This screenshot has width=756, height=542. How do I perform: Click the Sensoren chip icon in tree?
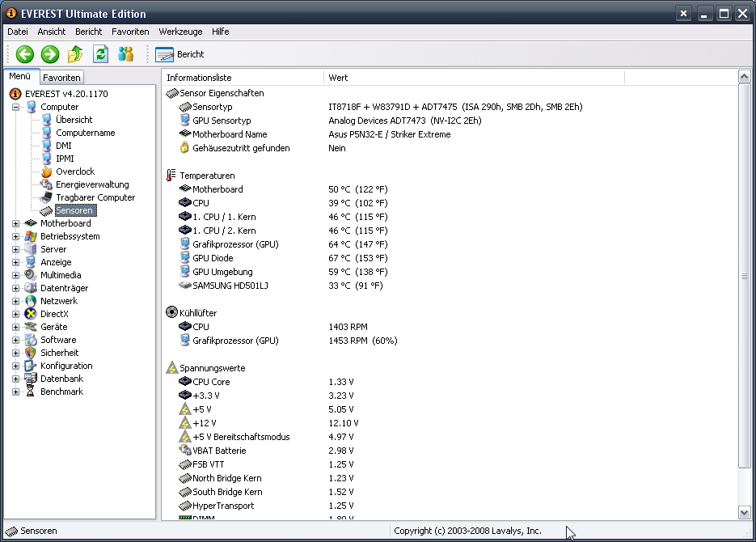[46, 210]
